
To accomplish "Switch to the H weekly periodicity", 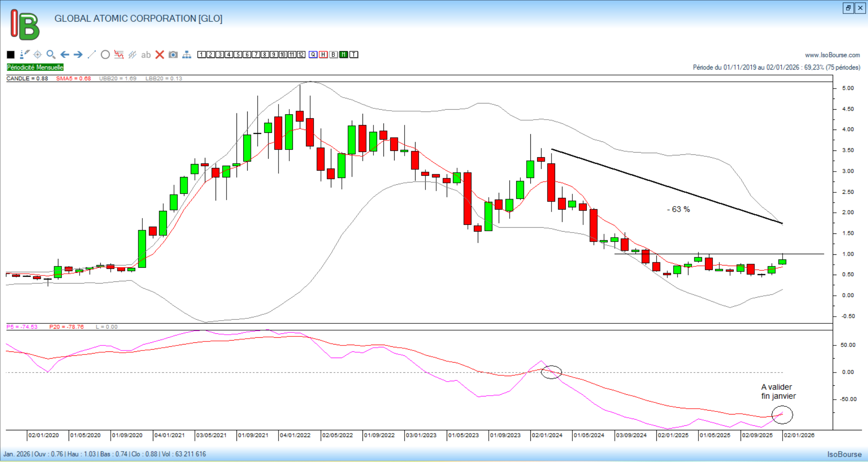I will pos(323,55).
